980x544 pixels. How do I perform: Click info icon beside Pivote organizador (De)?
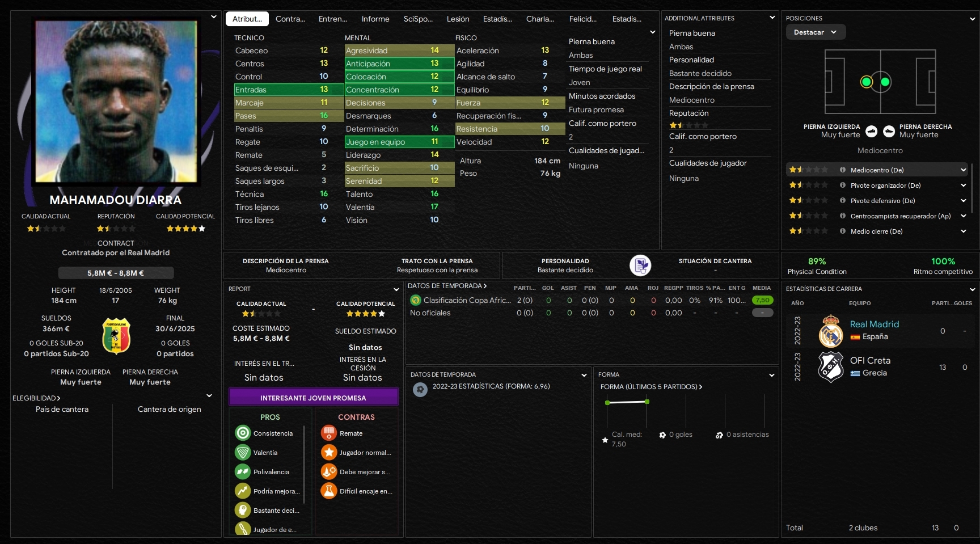(x=843, y=185)
